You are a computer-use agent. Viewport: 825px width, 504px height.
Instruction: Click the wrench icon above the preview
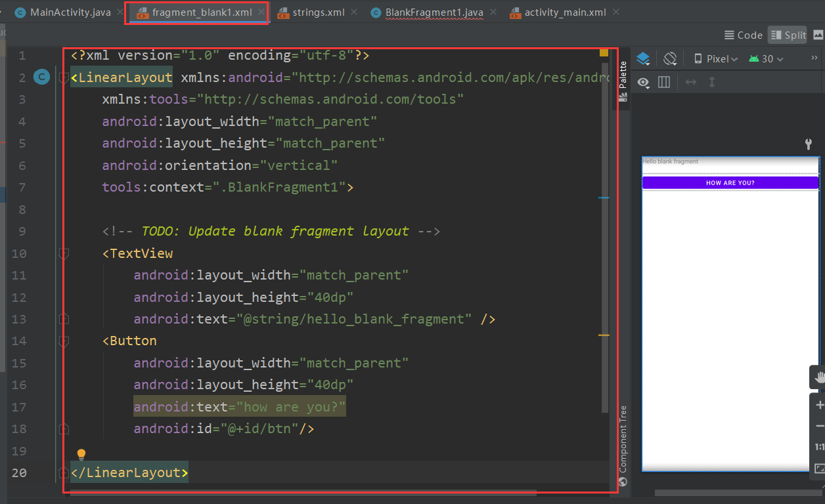point(809,144)
